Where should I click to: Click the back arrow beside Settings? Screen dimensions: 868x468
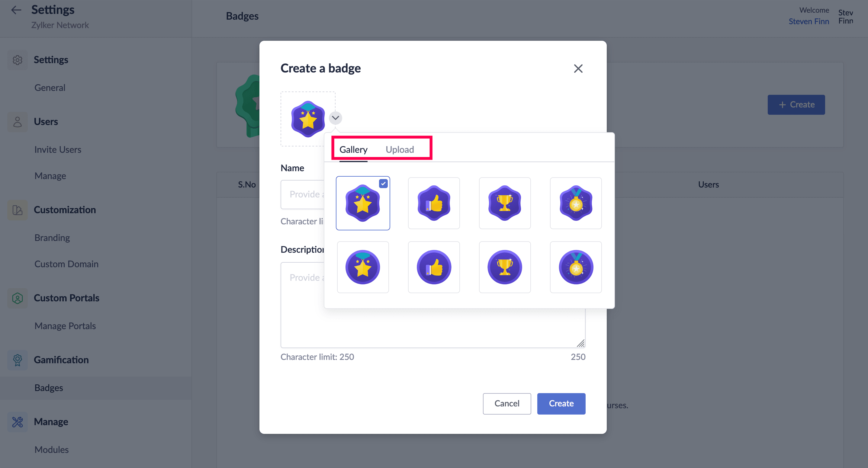click(16, 10)
